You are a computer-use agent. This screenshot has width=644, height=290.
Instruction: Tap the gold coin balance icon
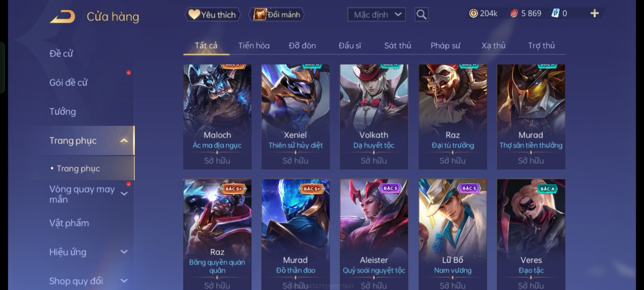pyautogui.click(x=473, y=13)
